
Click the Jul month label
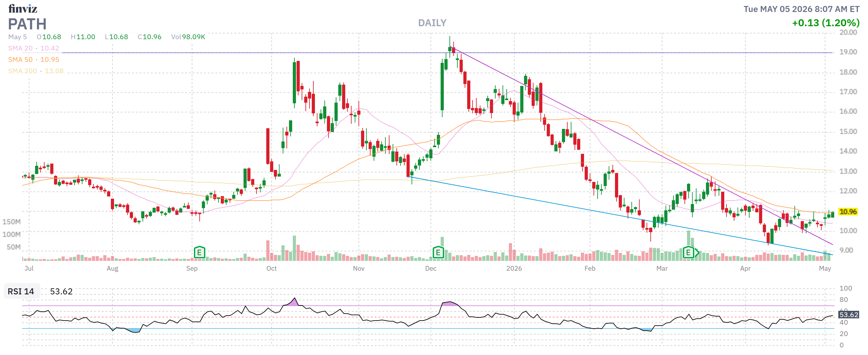(29, 268)
